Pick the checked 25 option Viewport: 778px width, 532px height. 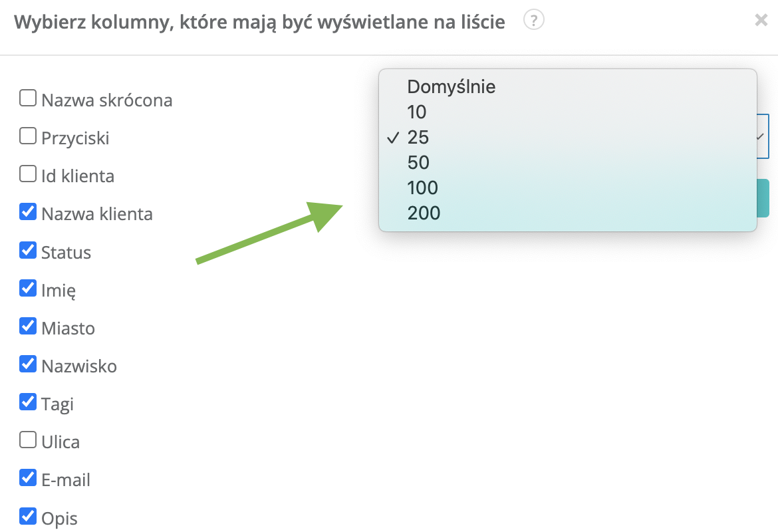418,137
